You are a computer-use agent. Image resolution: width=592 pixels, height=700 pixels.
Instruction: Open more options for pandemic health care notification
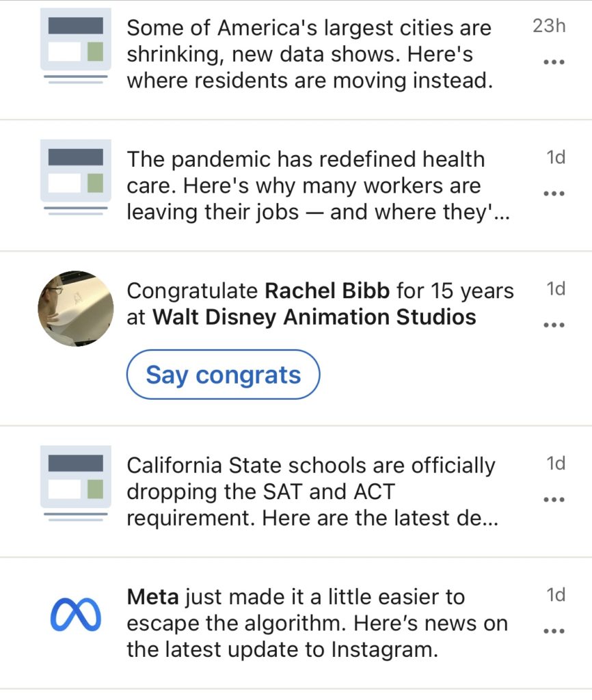553,193
